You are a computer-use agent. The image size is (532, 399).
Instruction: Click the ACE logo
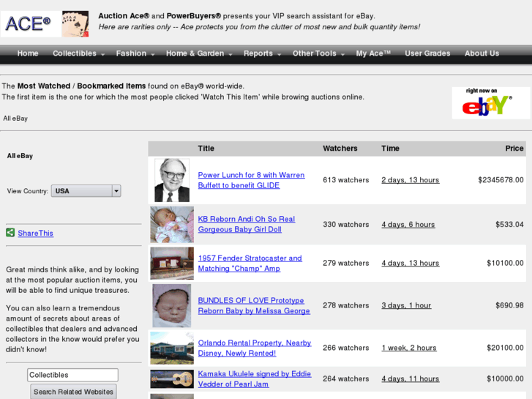[31, 23]
